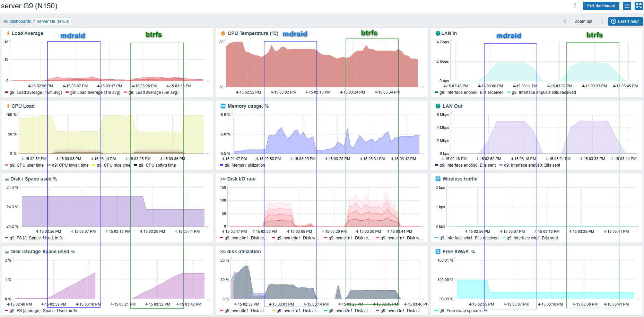Click the help question mark icon

pos(575,6)
